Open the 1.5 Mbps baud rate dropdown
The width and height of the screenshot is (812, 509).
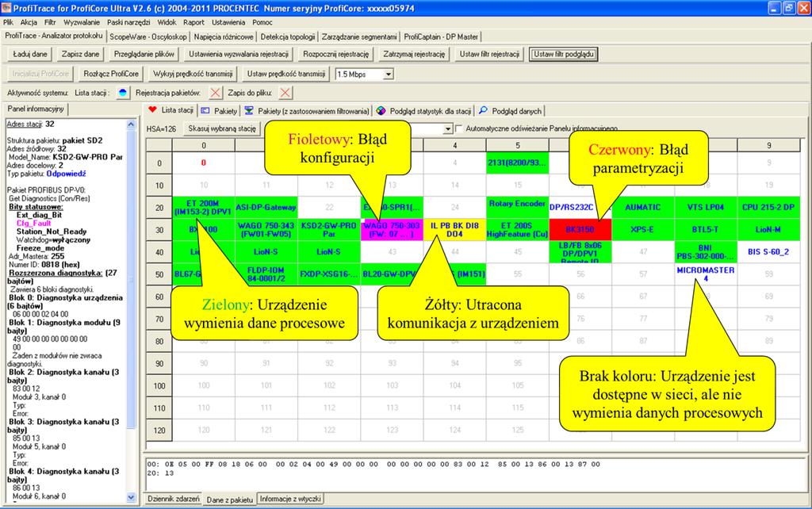pyautogui.click(x=389, y=74)
